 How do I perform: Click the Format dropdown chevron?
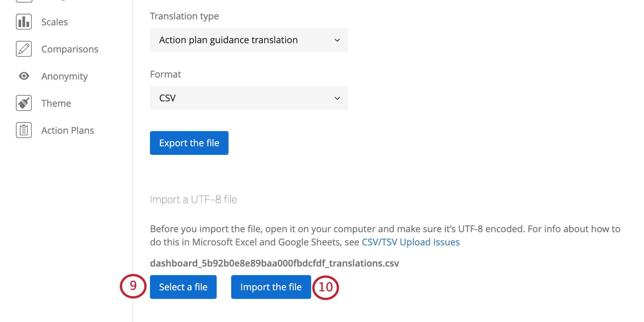337,98
